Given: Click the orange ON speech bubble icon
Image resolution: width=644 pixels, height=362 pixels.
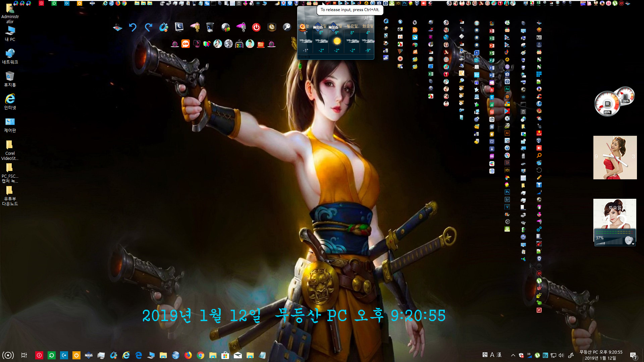Looking at the screenshot, I should click(x=185, y=44).
